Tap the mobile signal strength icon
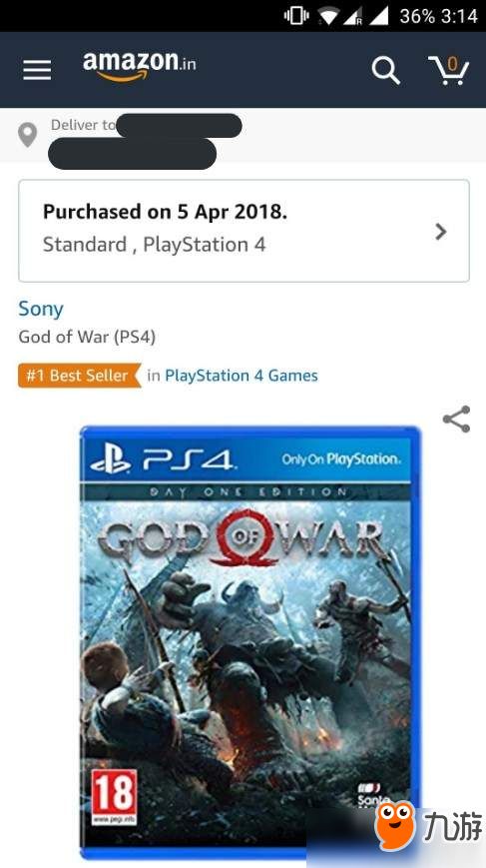 click(377, 16)
